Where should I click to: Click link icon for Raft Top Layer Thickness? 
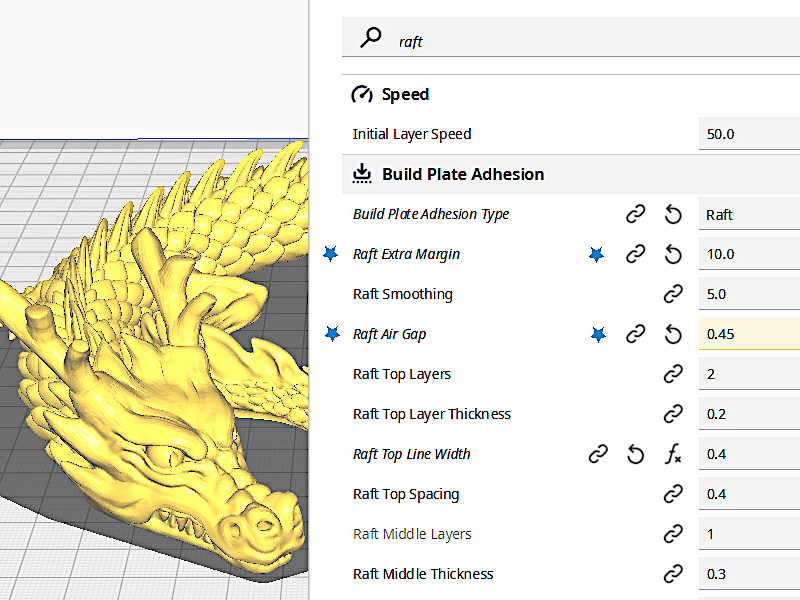point(673,414)
